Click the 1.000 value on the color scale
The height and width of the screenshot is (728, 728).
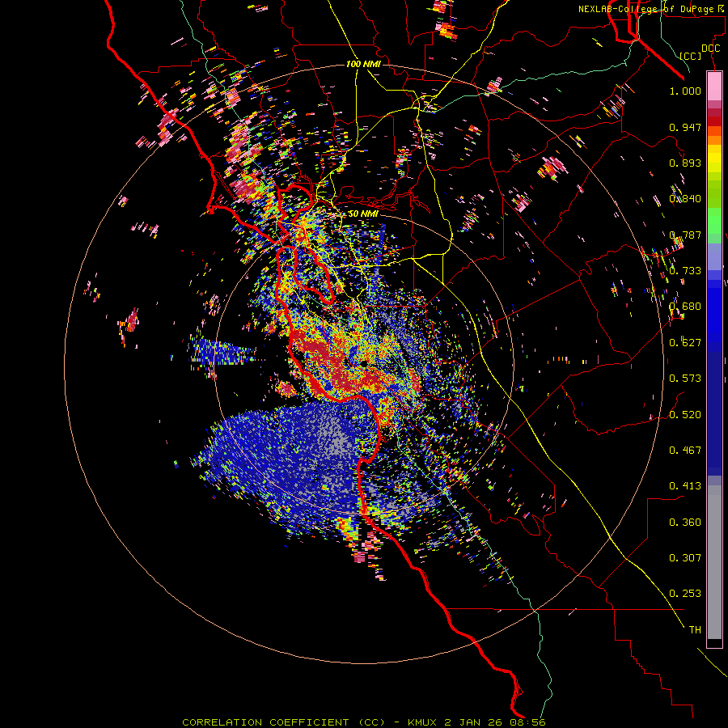(x=685, y=91)
